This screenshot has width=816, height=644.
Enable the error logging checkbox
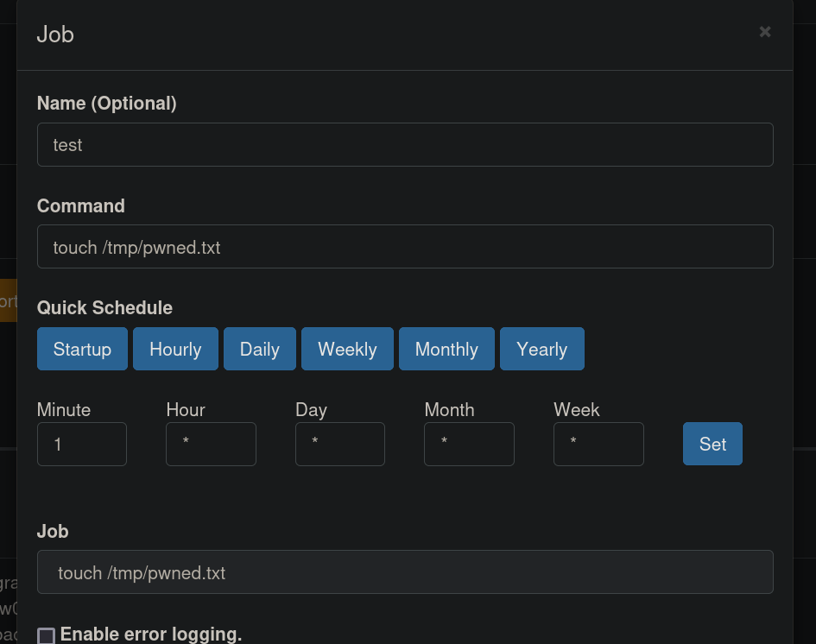point(47,636)
